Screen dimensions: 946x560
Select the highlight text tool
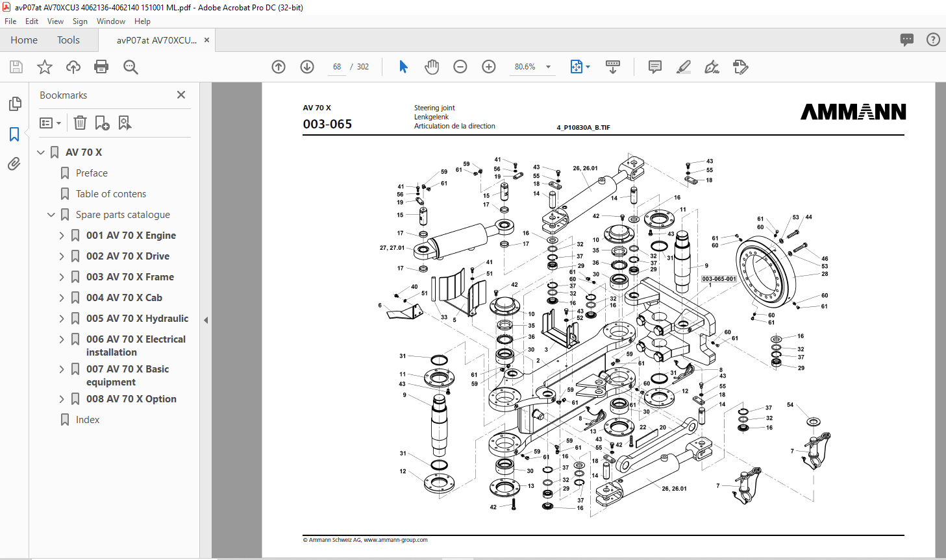coord(683,67)
